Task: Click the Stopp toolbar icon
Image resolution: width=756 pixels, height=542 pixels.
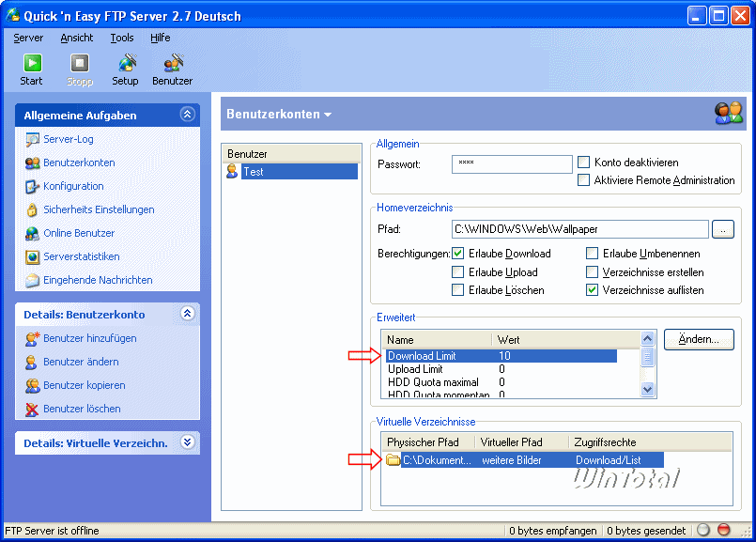Action: click(80, 63)
